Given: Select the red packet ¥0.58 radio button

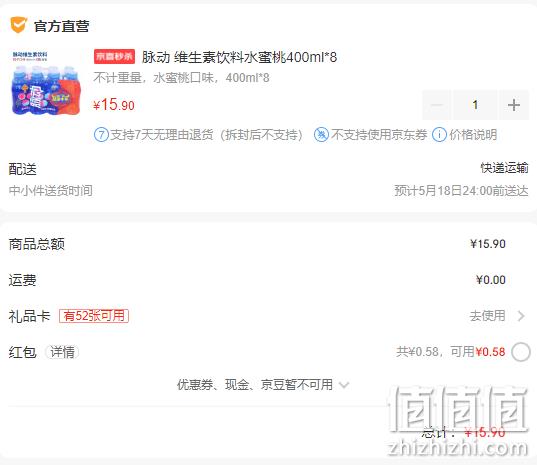Looking at the screenshot, I should (x=521, y=352).
